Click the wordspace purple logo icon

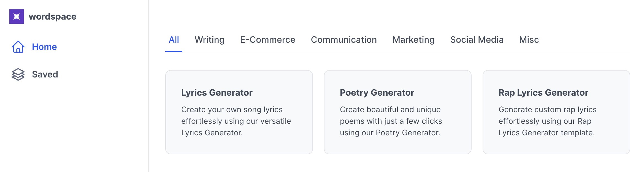click(x=17, y=17)
